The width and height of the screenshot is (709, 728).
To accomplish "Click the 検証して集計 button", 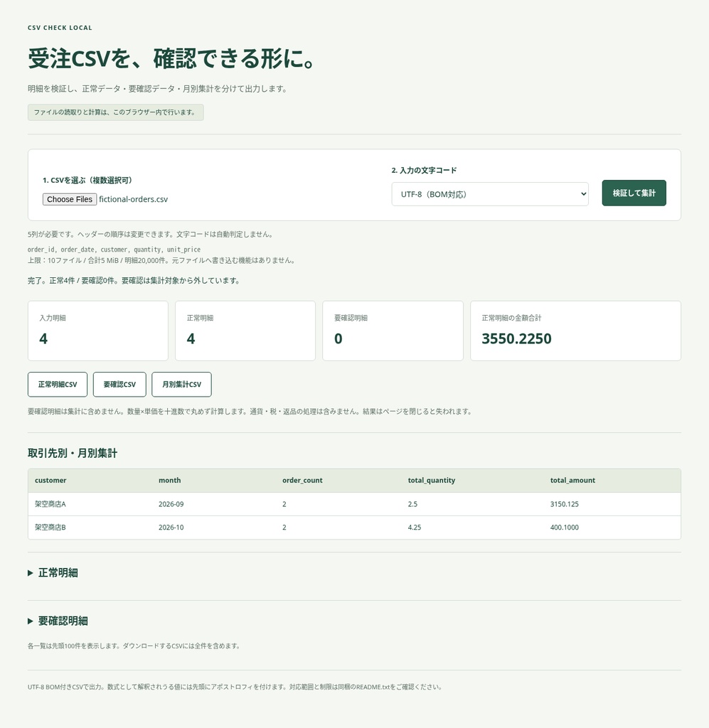I will pos(634,193).
